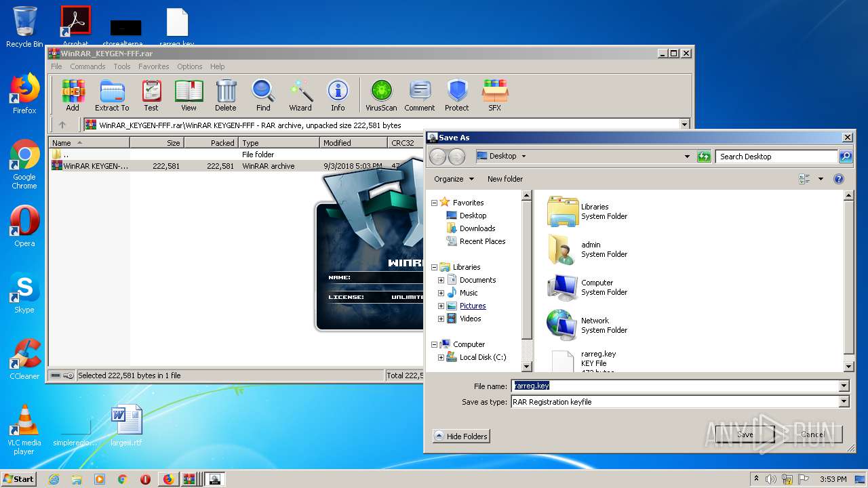Launch the Wizard toolbar icon
868x488 pixels.
coord(300,95)
